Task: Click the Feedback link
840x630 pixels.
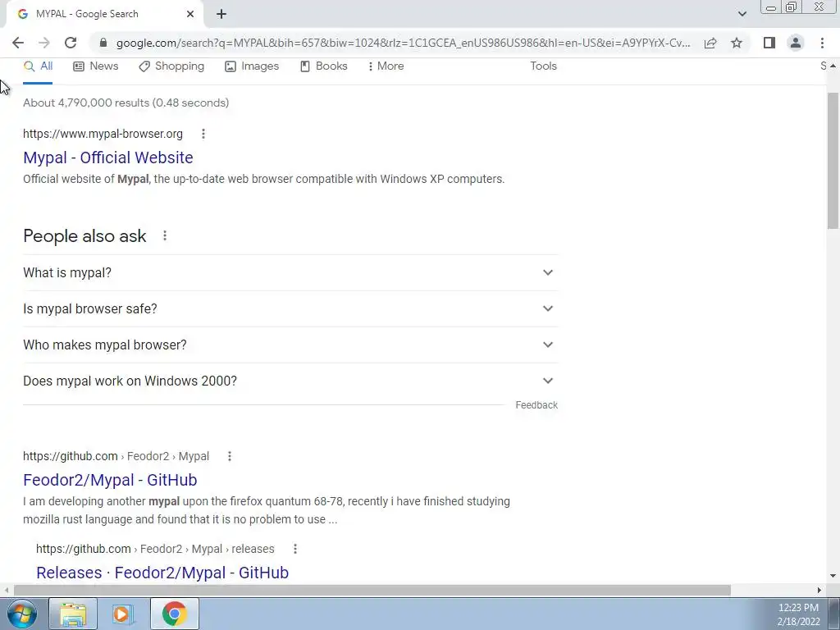Action: [536, 405]
